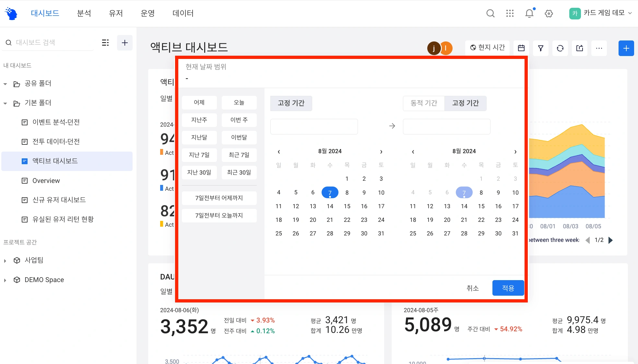Open the 운영 top menu

pyautogui.click(x=148, y=13)
